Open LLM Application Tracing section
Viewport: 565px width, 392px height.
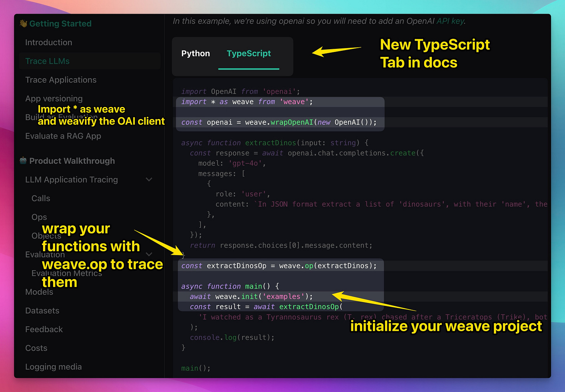click(x=71, y=180)
